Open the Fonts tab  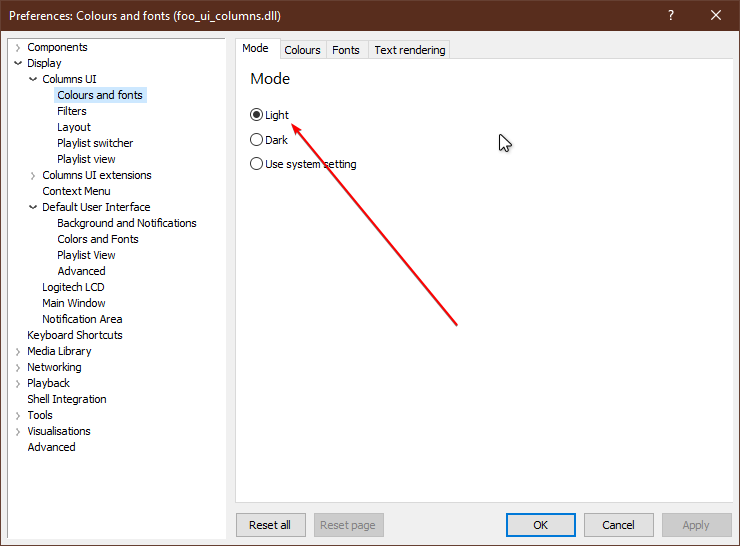345,50
